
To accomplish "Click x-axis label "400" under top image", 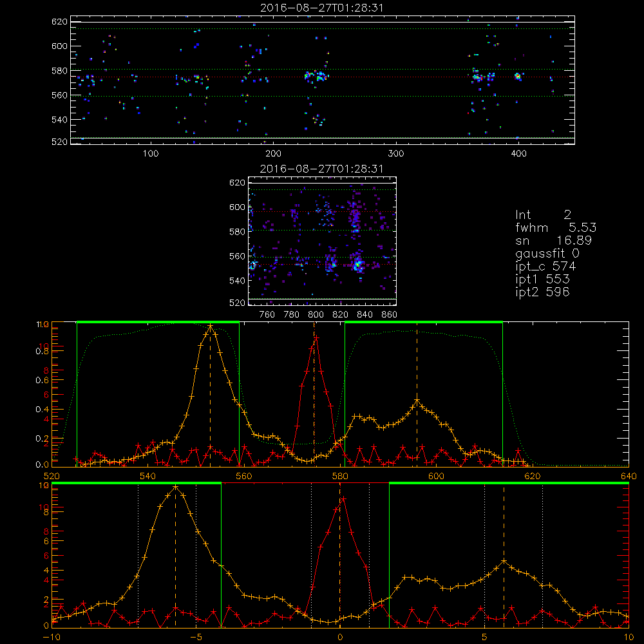I will [518, 154].
